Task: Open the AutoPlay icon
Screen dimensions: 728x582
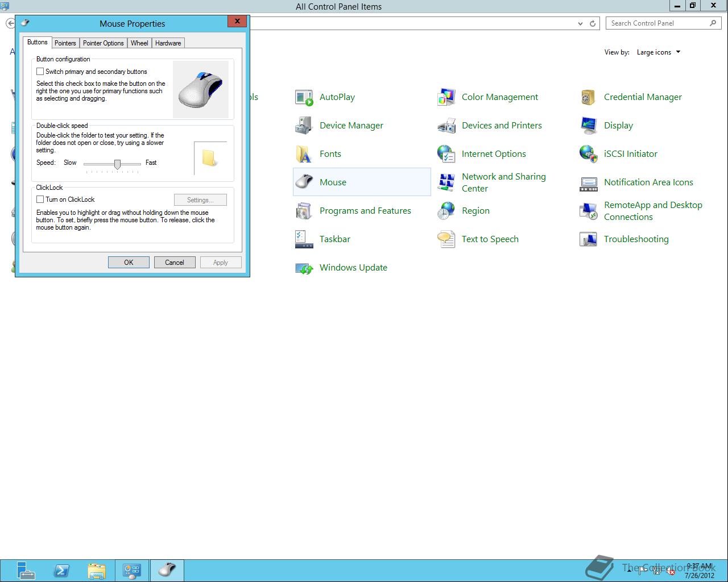Action: coord(304,97)
